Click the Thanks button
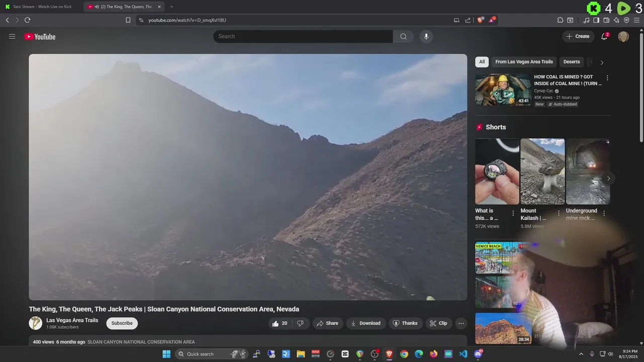This screenshot has height=362, width=644. [406, 323]
